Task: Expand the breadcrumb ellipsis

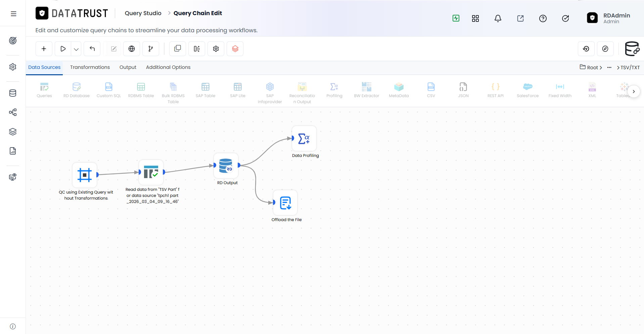Action: tap(609, 67)
